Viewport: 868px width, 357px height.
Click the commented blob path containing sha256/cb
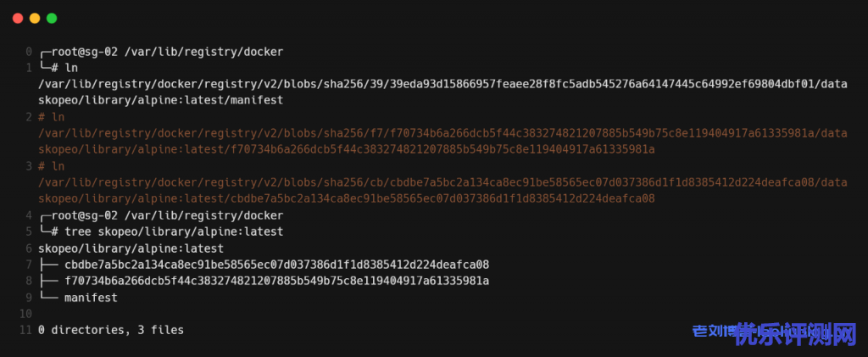point(442,182)
